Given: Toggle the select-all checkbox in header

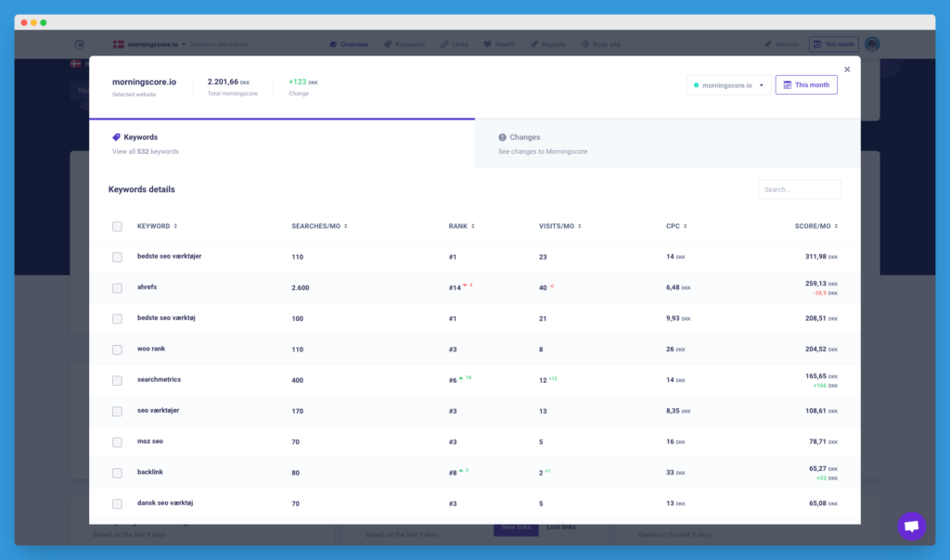Looking at the screenshot, I should point(117,226).
